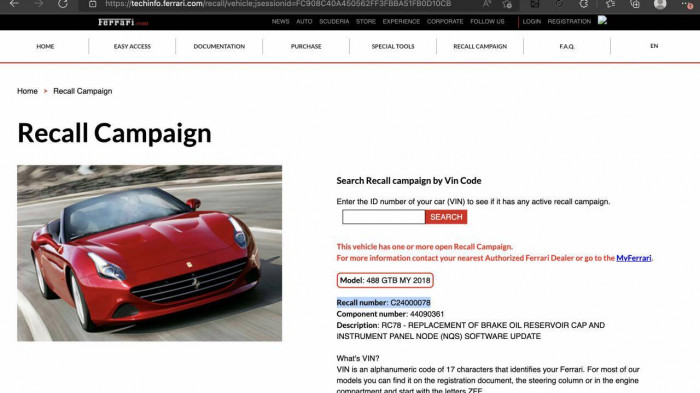Click the Home breadcrumb link
This screenshot has width=700, height=393.
(x=27, y=91)
